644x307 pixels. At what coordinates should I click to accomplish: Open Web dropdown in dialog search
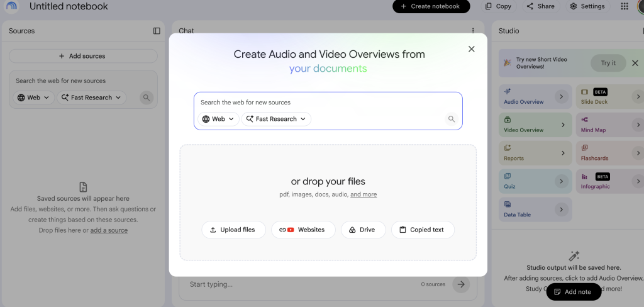click(218, 119)
